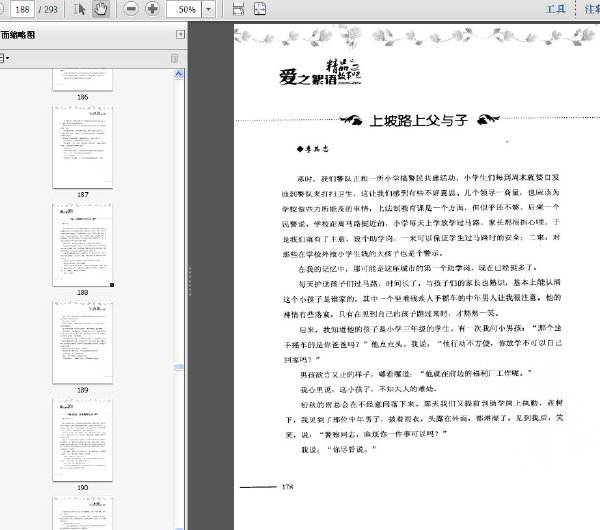Open page 186 thumbnail
The width and height of the screenshot is (600, 530).
pos(82,80)
